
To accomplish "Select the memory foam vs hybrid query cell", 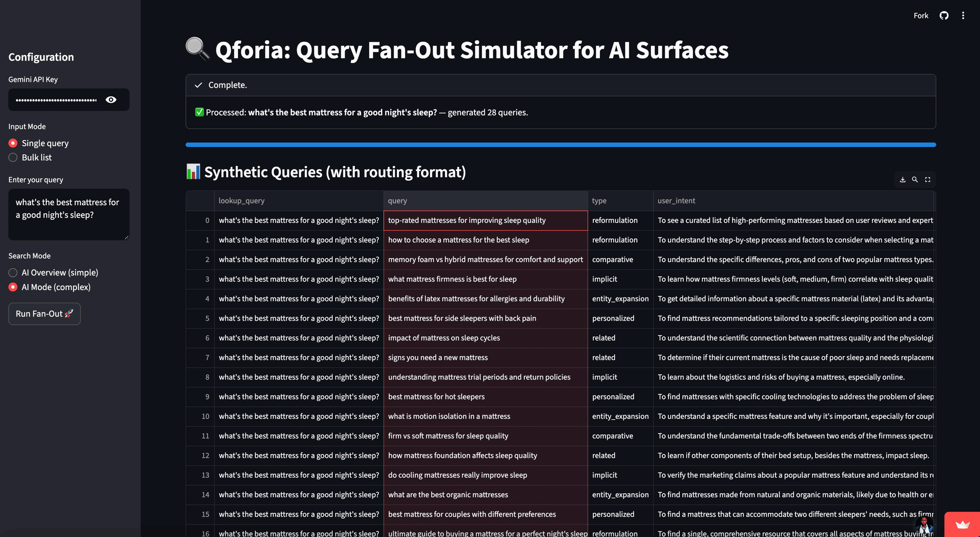I will point(485,260).
